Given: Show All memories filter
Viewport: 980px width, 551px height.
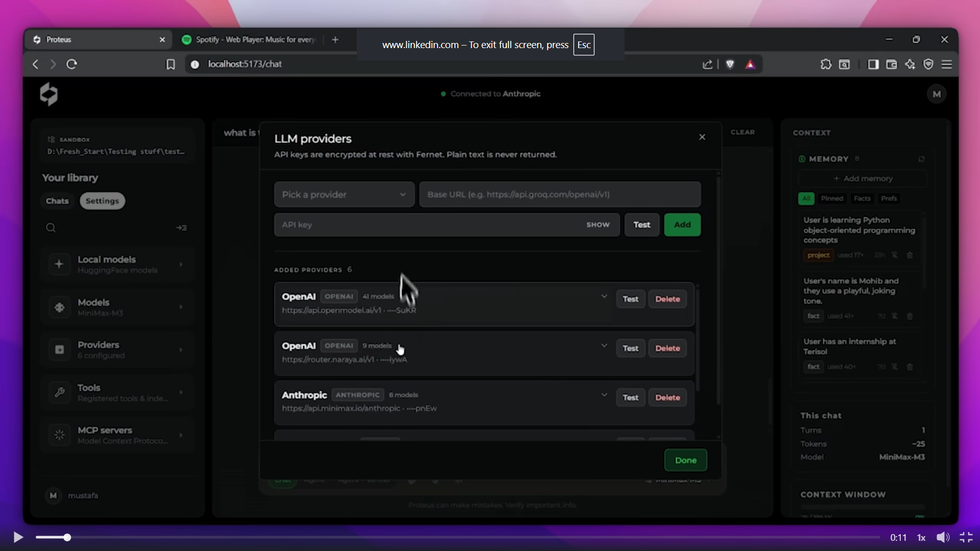Looking at the screenshot, I should coord(806,199).
